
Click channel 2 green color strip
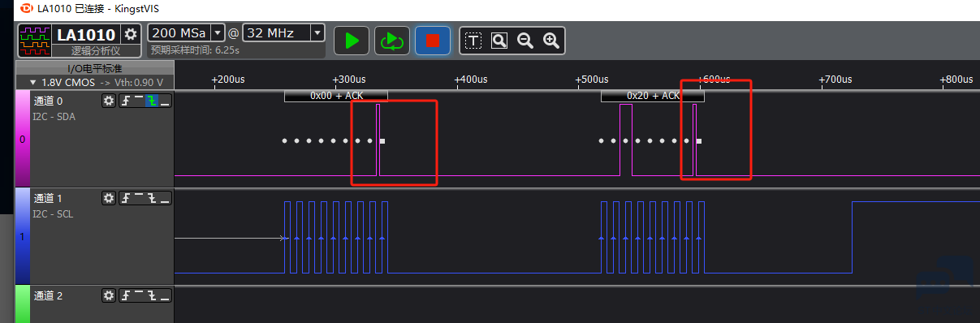click(23, 304)
